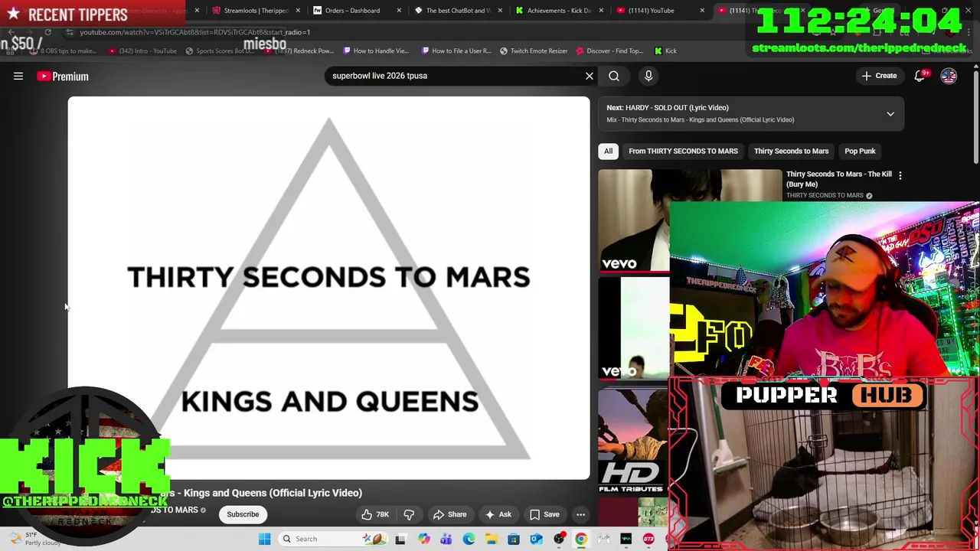This screenshot has height=551, width=980.
Task: Close the Orders – Dashboard tab
Action: (x=399, y=11)
